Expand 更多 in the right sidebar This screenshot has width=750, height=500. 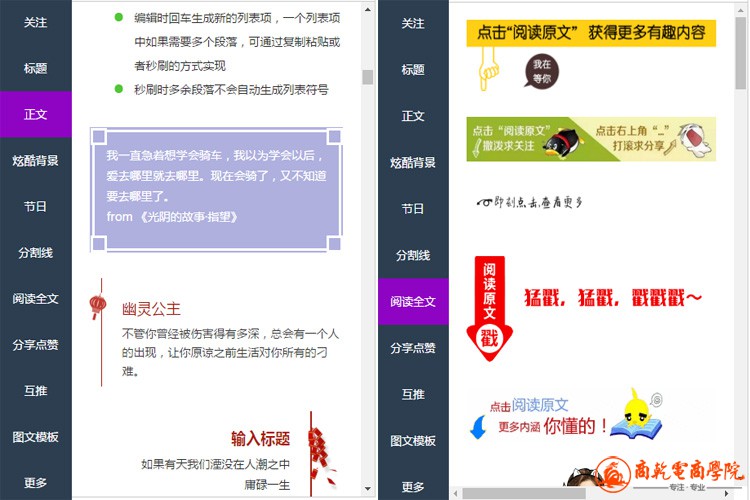tap(413, 486)
